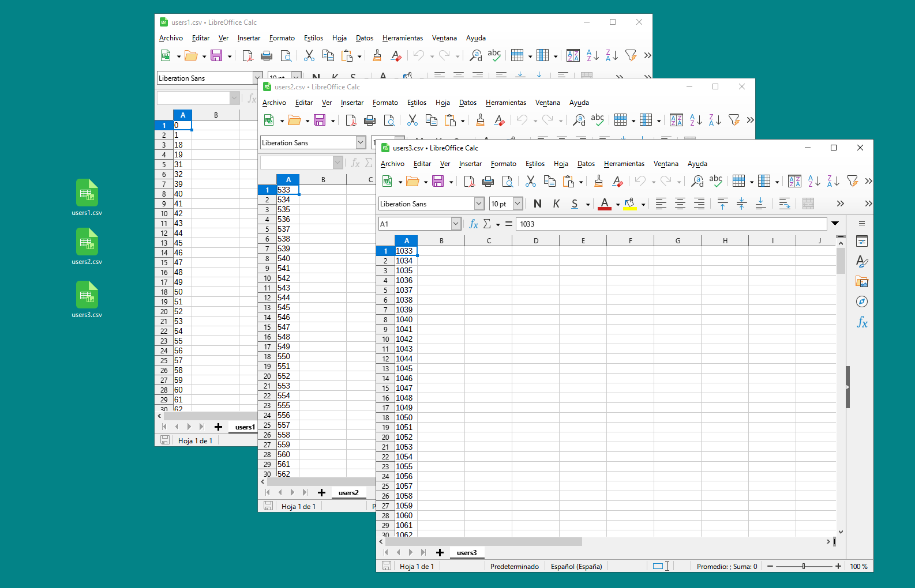Run spelling check in users3 toolbar
915x588 pixels.
click(x=716, y=182)
